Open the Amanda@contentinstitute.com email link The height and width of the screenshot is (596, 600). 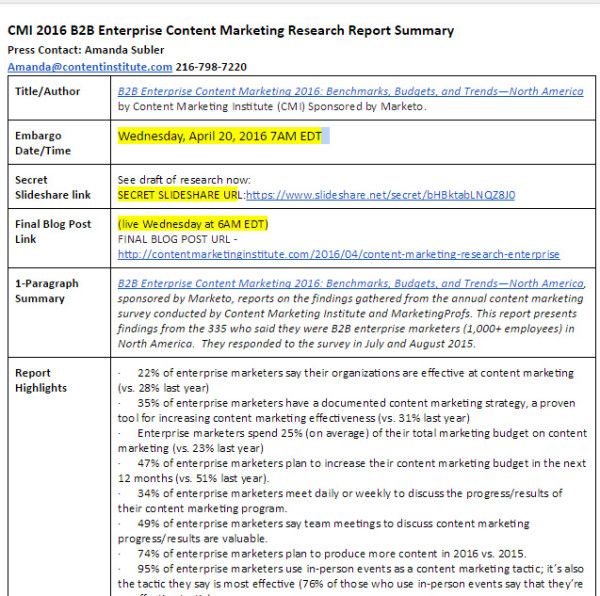tap(90, 67)
